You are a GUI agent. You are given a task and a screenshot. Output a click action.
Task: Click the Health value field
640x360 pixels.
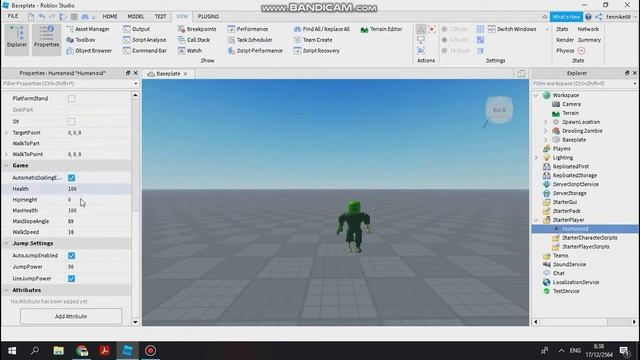click(x=98, y=189)
